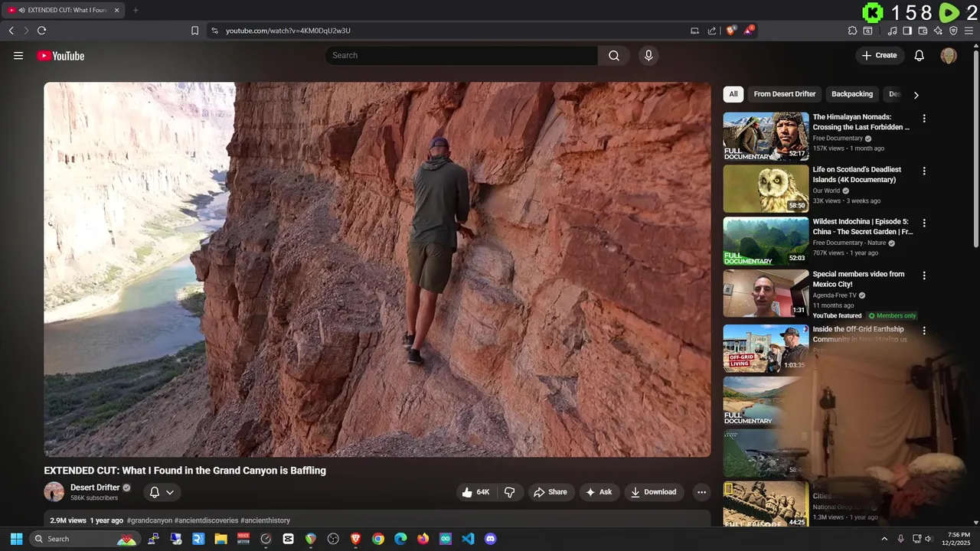
Task: Open the Leo AI sparkle icon
Action: 938,31
